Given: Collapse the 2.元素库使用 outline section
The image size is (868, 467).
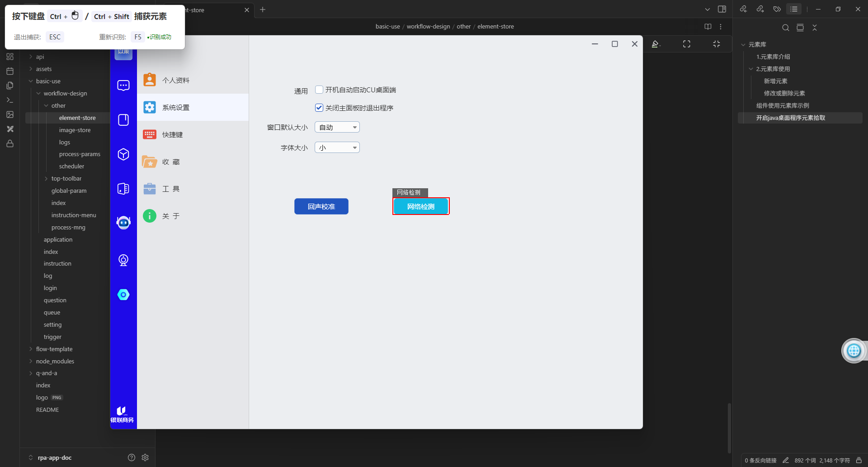Looking at the screenshot, I should [x=751, y=69].
